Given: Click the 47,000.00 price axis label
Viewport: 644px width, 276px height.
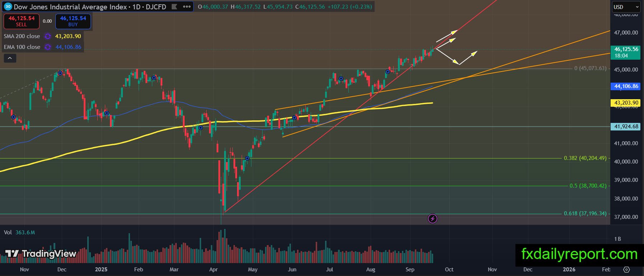Looking at the screenshot, I should (x=626, y=33).
